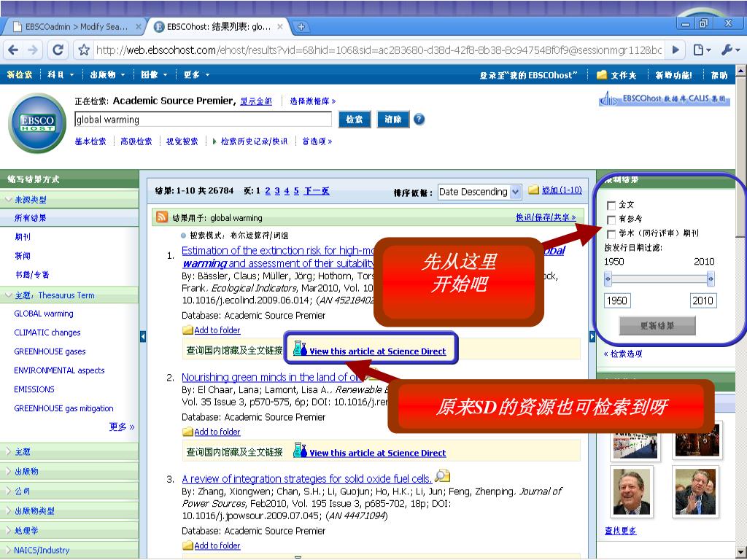Click the 1950 start year field
The width and height of the screenshot is (747, 560).
617,300
